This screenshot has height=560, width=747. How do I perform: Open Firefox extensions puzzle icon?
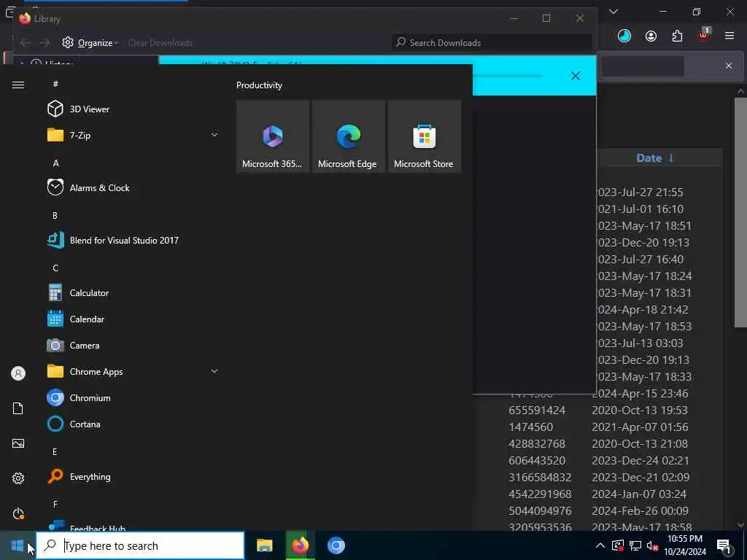point(677,36)
